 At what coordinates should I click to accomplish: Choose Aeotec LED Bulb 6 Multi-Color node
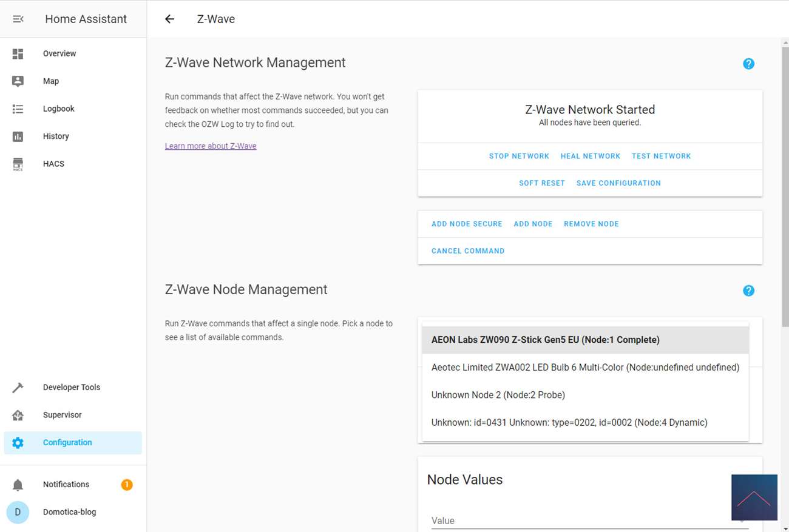point(585,367)
